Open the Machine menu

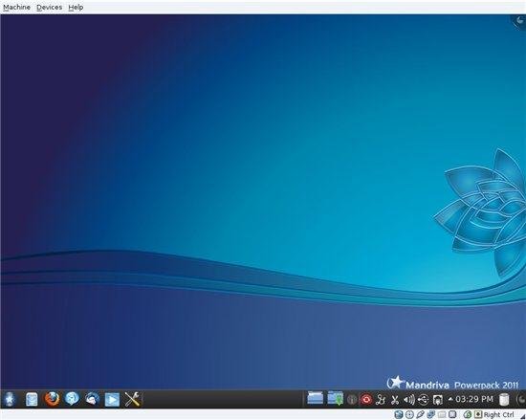tap(16, 7)
